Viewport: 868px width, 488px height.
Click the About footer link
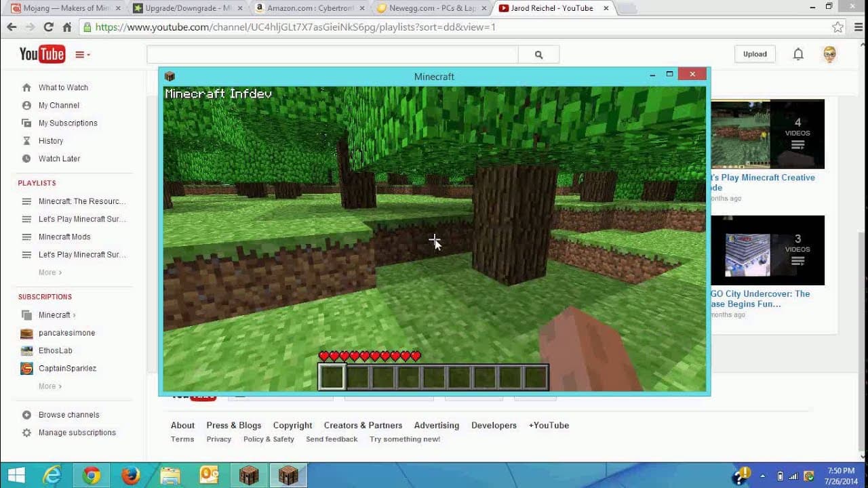182,425
